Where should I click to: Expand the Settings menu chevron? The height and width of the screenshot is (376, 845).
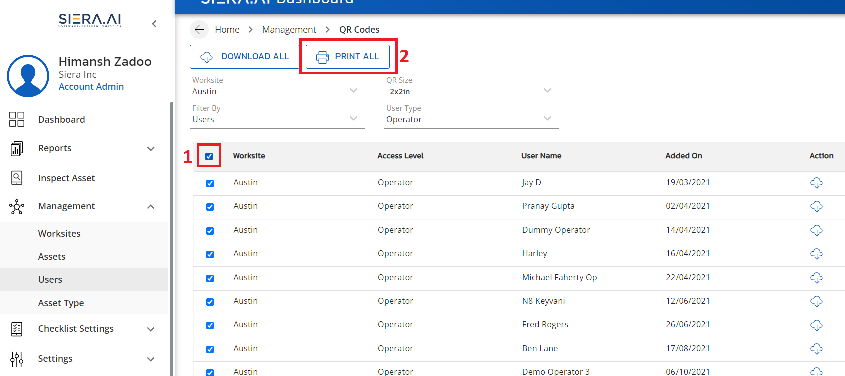point(151,359)
